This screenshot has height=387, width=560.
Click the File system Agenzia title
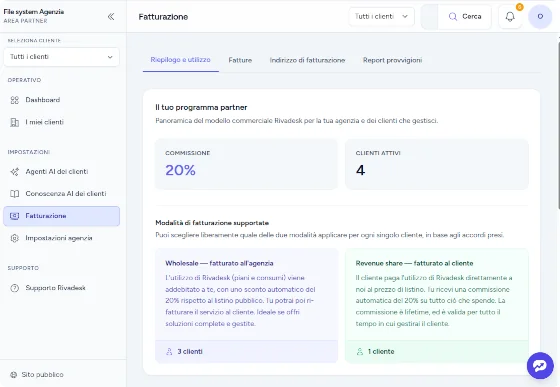coord(34,12)
